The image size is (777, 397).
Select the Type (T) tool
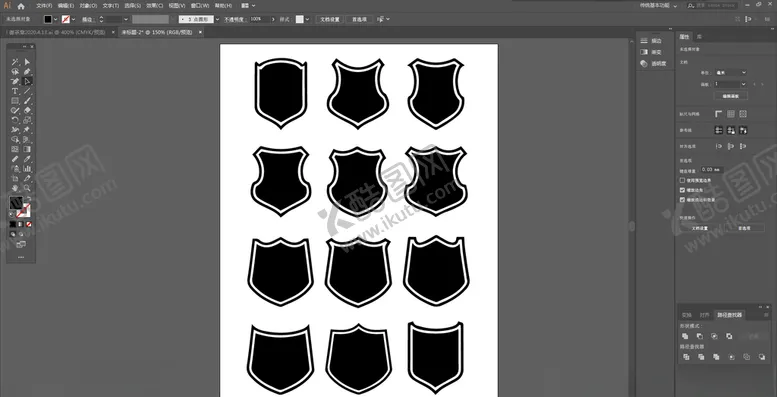point(15,91)
